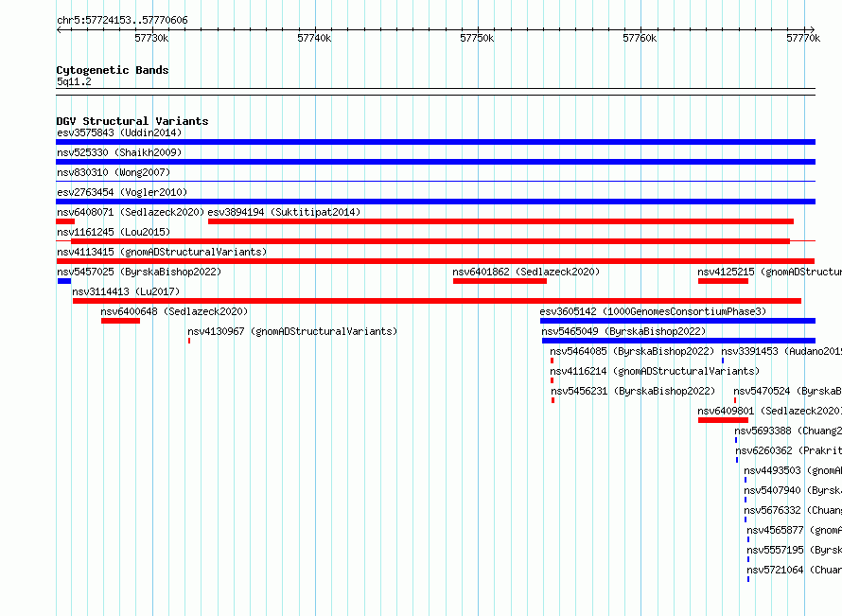Click the nsv6408071 (Sedlazeck2020) red bar
Viewport: 842px width, 616px height.
coord(65,221)
